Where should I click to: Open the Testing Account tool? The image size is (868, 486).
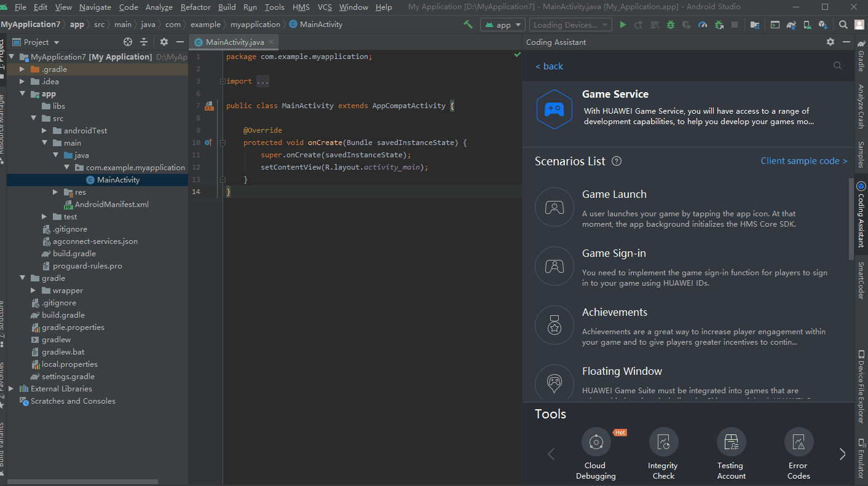click(x=731, y=454)
